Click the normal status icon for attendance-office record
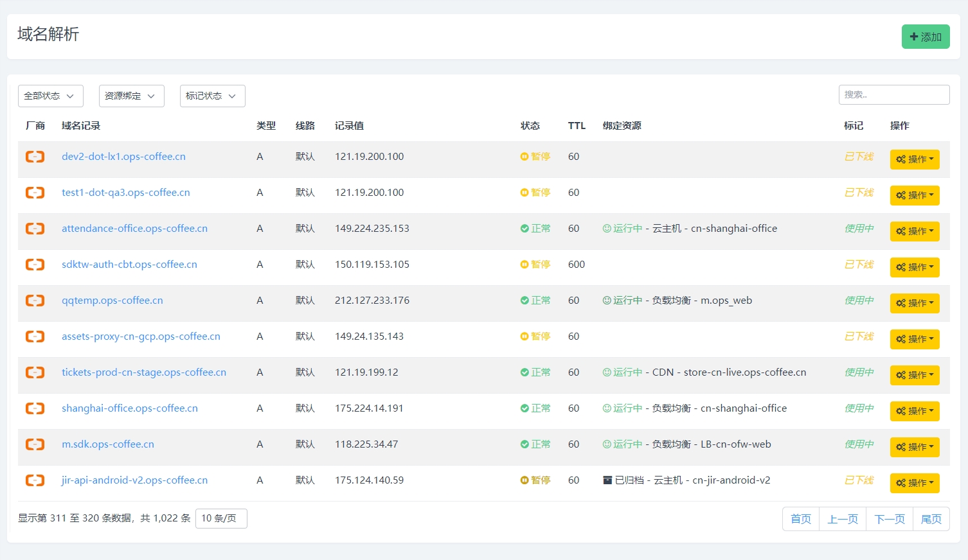 tap(524, 229)
